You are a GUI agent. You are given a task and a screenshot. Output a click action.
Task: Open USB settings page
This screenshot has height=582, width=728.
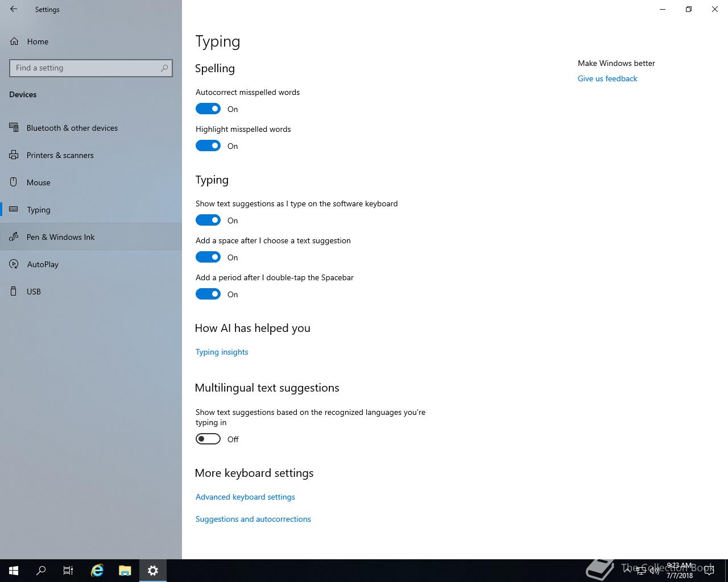[x=91, y=292]
